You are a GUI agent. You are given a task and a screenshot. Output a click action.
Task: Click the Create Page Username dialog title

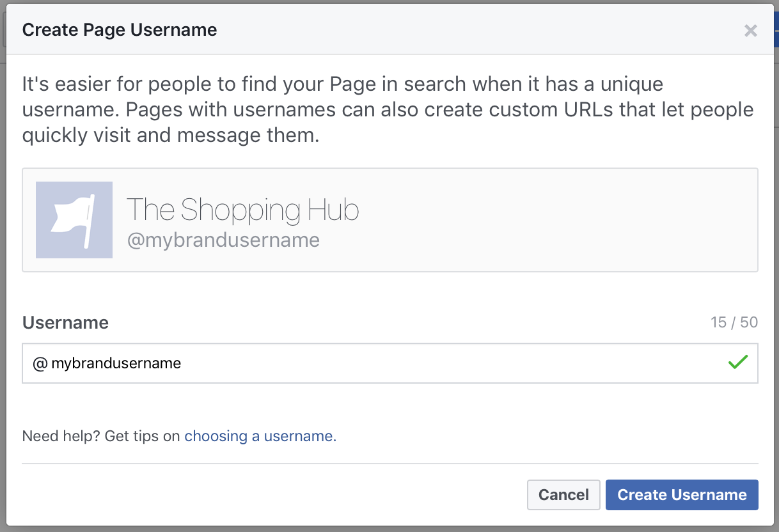pyautogui.click(x=119, y=29)
